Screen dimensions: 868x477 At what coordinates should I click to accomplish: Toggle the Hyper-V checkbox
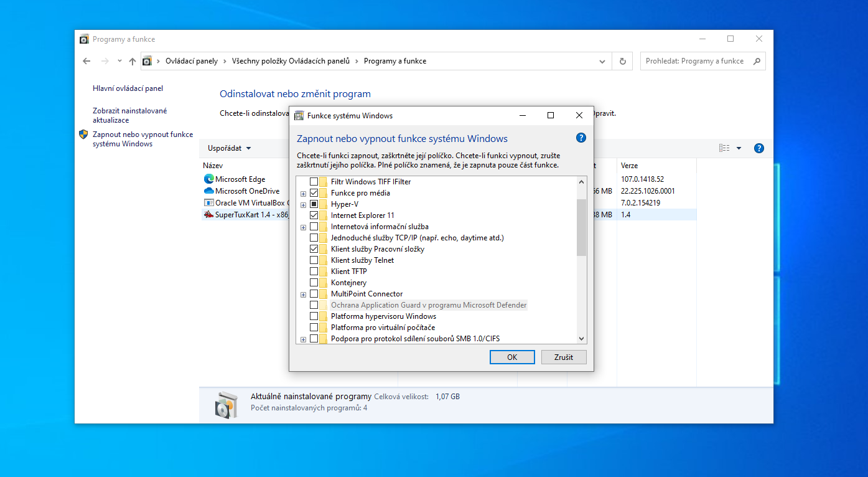(314, 204)
